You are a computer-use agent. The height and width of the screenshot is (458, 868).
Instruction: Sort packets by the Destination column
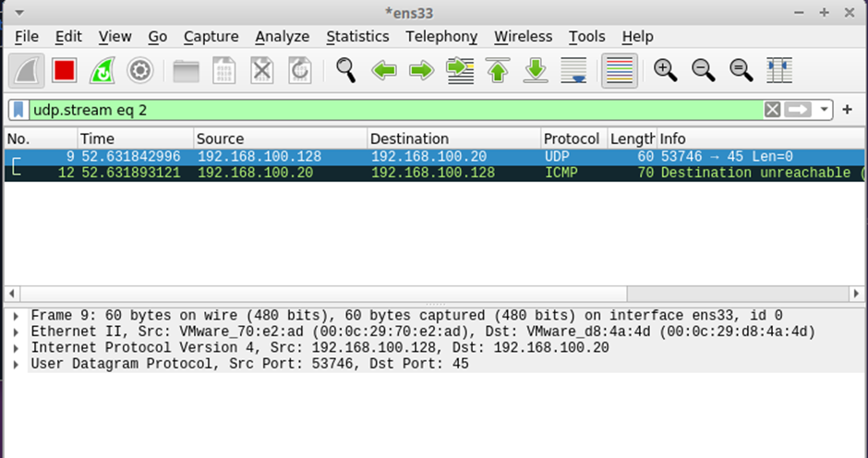pos(454,139)
